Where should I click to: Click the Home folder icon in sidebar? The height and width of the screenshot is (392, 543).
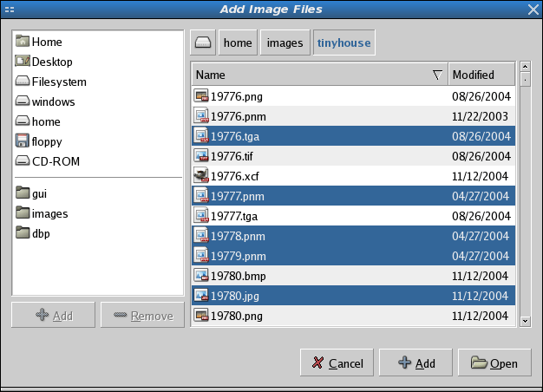23,42
